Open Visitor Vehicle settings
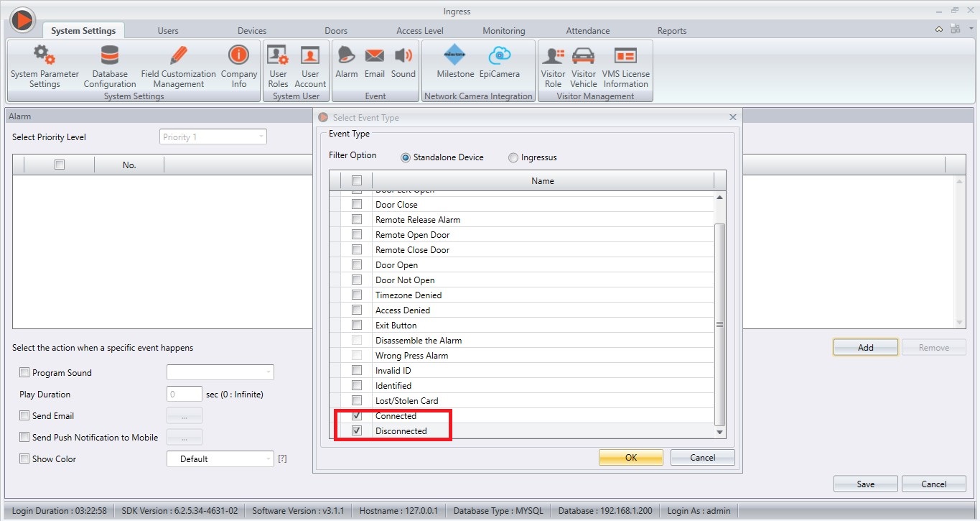This screenshot has height=521, width=980. (x=584, y=67)
